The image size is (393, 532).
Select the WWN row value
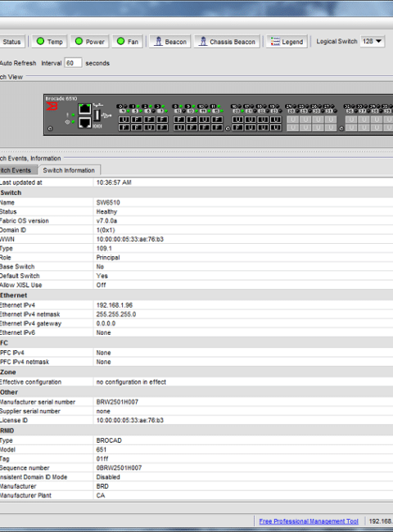coord(129,239)
